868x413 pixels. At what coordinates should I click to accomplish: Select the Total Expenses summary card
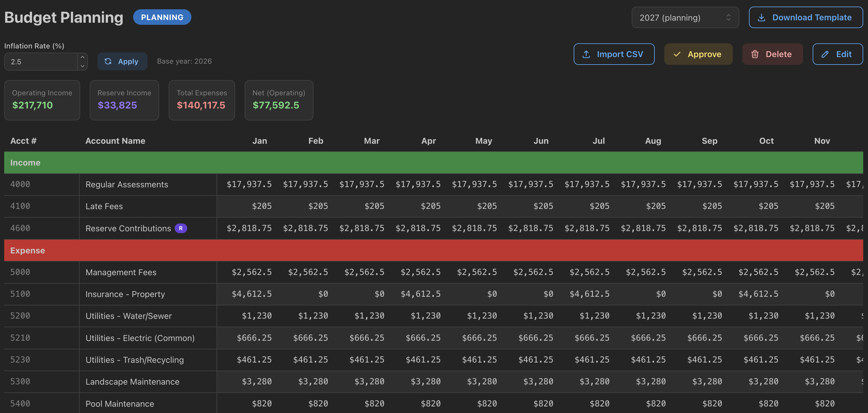click(x=202, y=100)
